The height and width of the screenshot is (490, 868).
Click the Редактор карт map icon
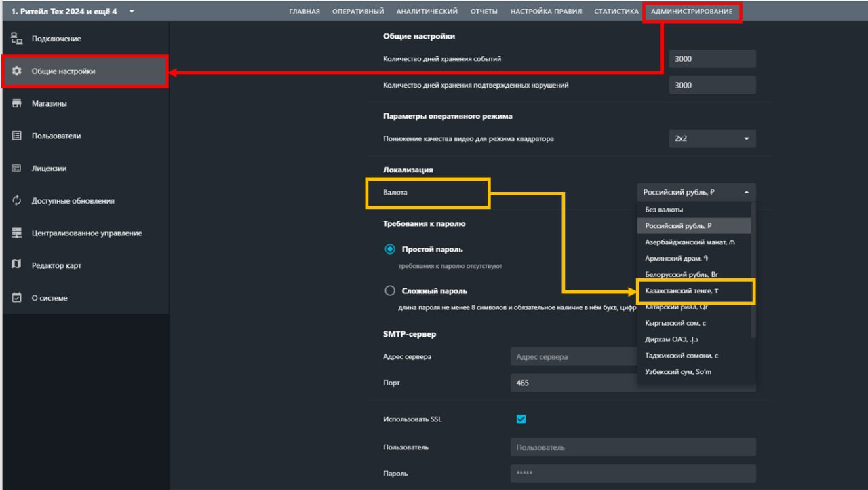pyautogui.click(x=17, y=265)
